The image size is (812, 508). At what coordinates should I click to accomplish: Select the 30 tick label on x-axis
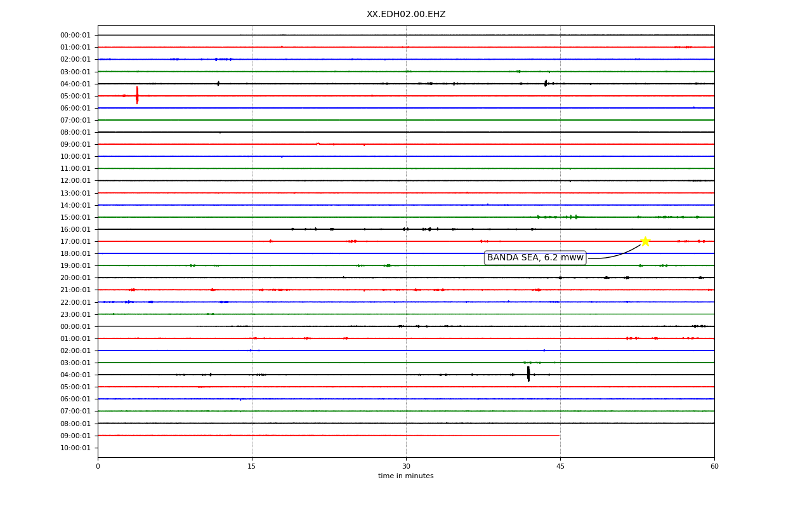point(406,467)
